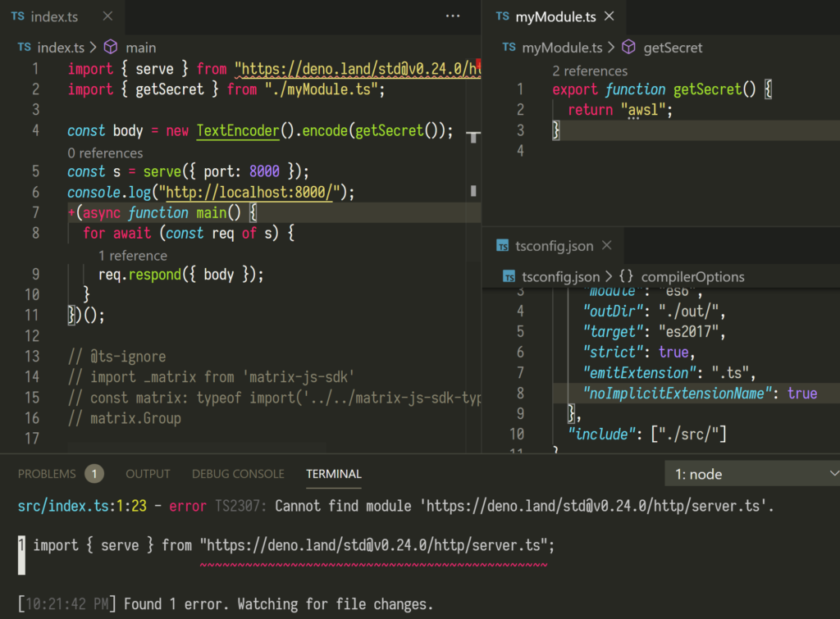Screen dimensions: 840x619
Task: Click the cube symbol icon beside main breadcrumb
Action: [110, 48]
